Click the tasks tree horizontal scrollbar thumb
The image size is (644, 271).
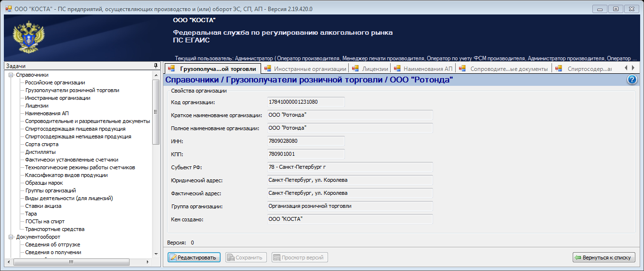coord(70,262)
